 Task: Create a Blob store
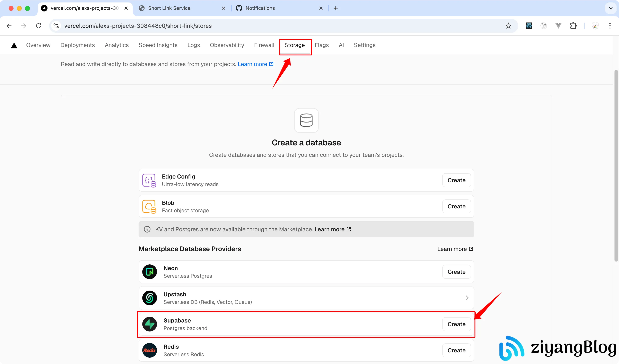pyautogui.click(x=456, y=206)
